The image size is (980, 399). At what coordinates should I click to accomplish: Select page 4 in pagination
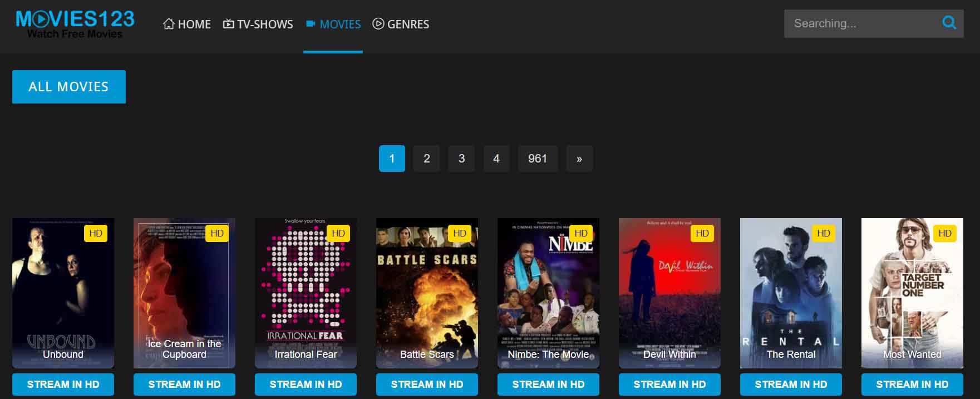tap(496, 159)
